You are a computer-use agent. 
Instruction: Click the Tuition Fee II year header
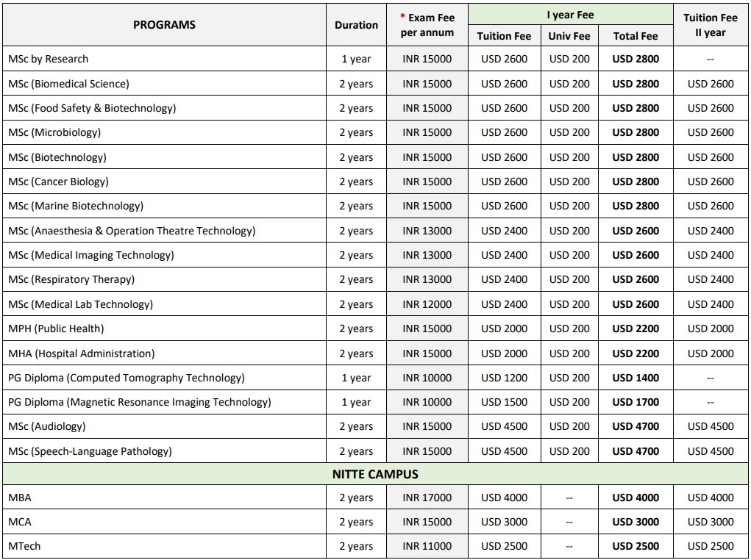pyautogui.click(x=710, y=25)
